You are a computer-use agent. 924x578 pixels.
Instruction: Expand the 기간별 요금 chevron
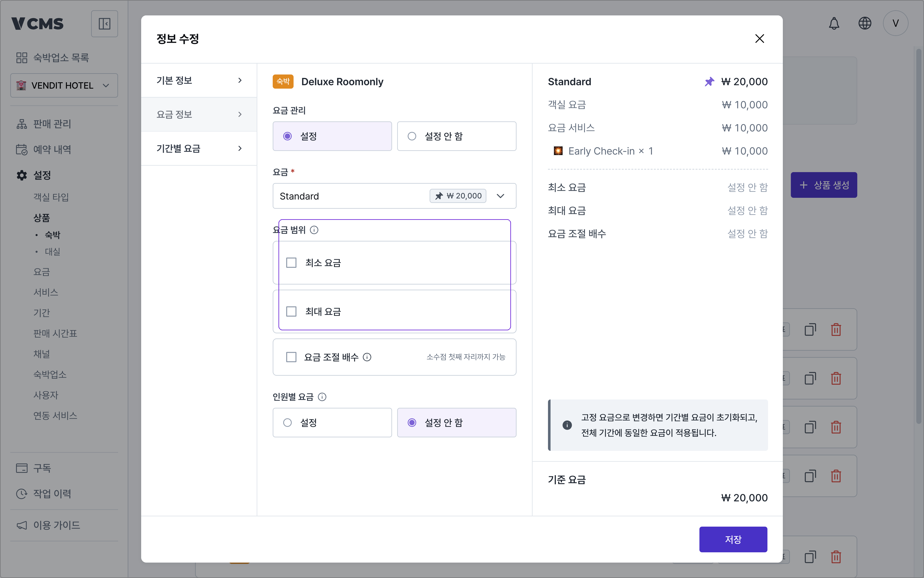click(240, 148)
